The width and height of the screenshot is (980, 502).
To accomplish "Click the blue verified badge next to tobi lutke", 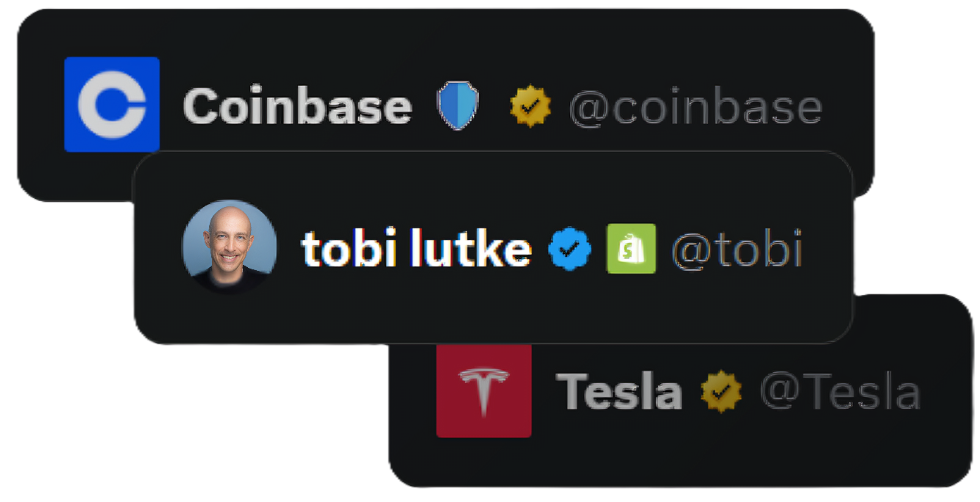I will (x=570, y=249).
